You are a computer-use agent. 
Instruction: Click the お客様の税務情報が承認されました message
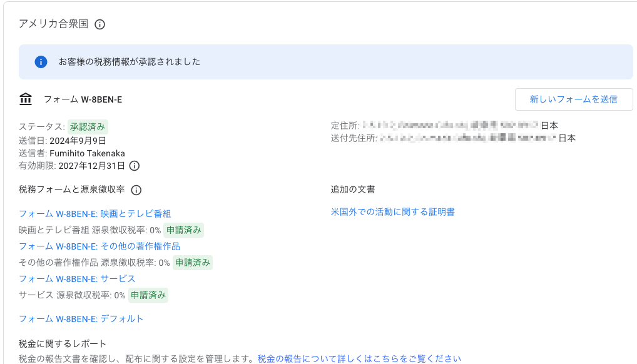[x=130, y=62]
